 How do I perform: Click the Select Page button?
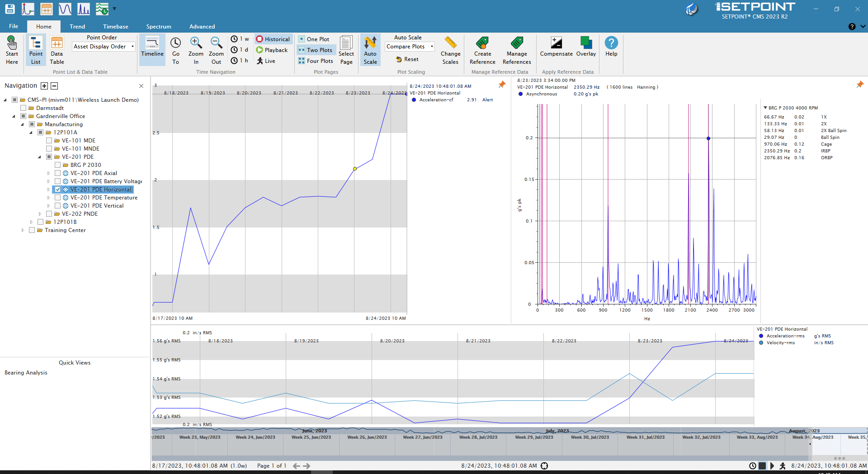[x=346, y=50]
